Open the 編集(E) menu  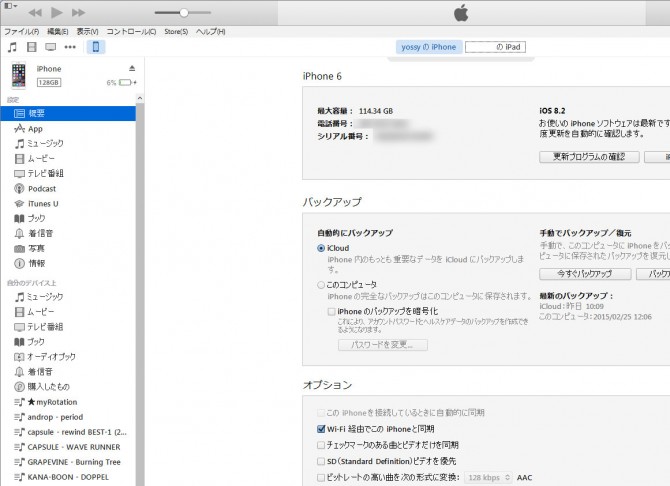tap(57, 32)
